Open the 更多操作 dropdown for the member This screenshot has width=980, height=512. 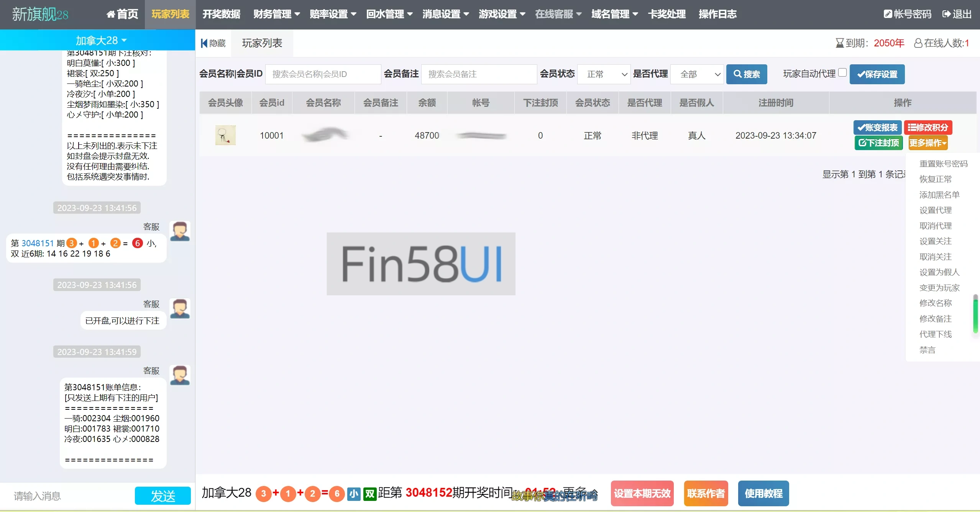(928, 142)
